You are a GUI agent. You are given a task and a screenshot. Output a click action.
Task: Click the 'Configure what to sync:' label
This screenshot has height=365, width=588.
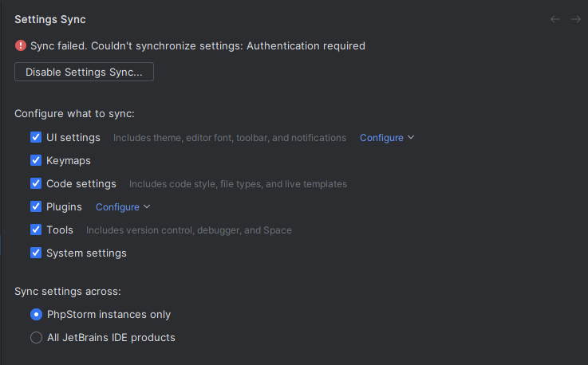pos(75,113)
